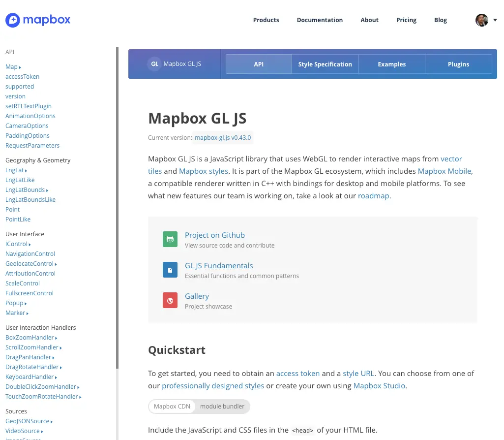Click the sidebar scrollbar
Viewport: 504px width, 440px height.
[x=118, y=208]
